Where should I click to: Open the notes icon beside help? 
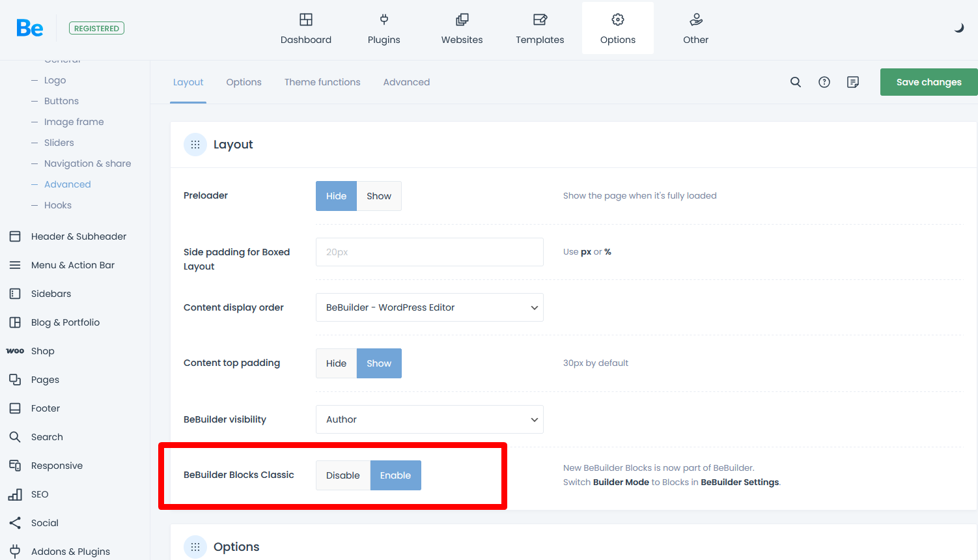point(852,82)
